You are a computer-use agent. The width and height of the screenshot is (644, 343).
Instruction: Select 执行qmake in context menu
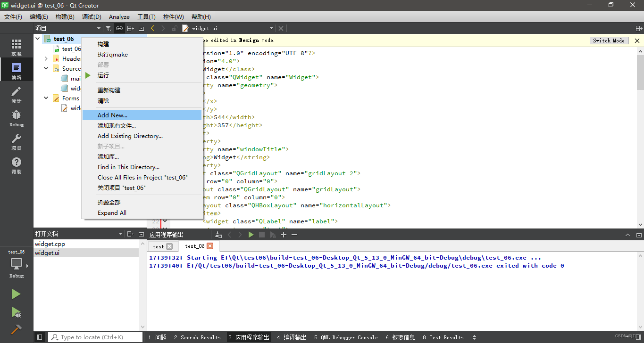click(142, 54)
